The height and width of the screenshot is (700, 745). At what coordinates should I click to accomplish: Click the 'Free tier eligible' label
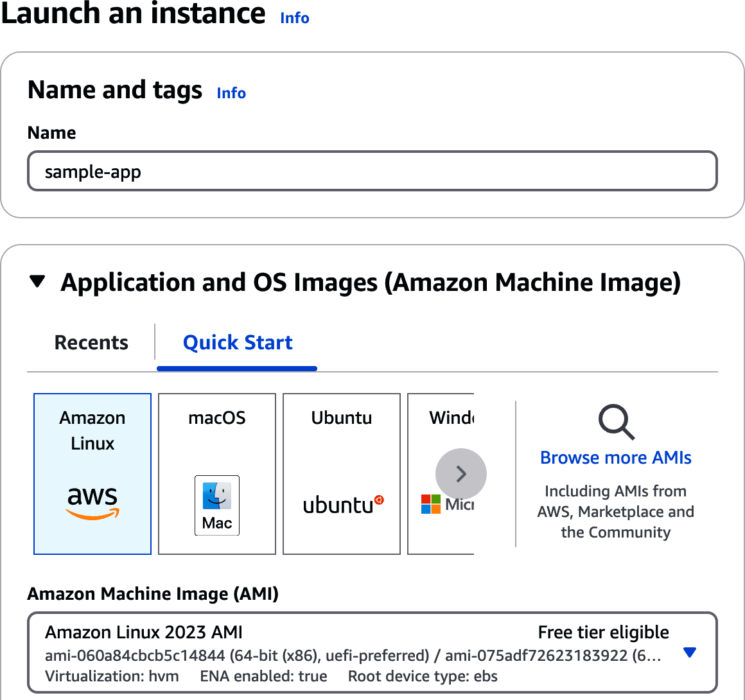604,633
